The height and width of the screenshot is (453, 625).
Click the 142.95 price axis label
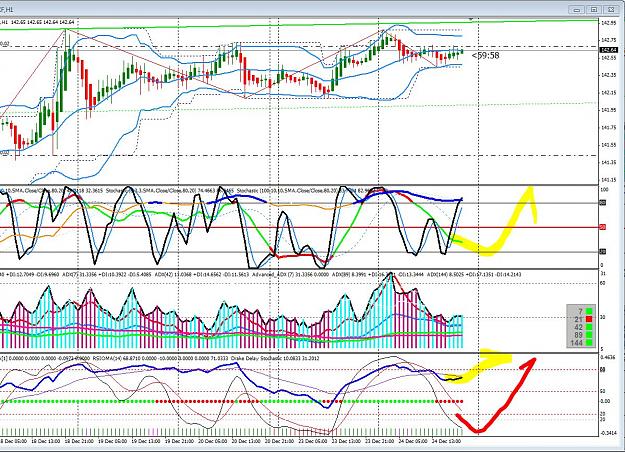tap(608, 23)
